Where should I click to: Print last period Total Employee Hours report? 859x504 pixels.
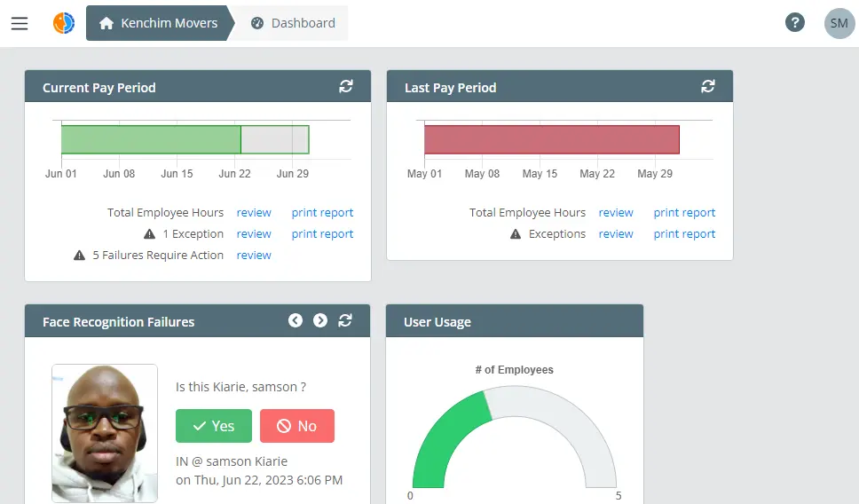(684, 213)
